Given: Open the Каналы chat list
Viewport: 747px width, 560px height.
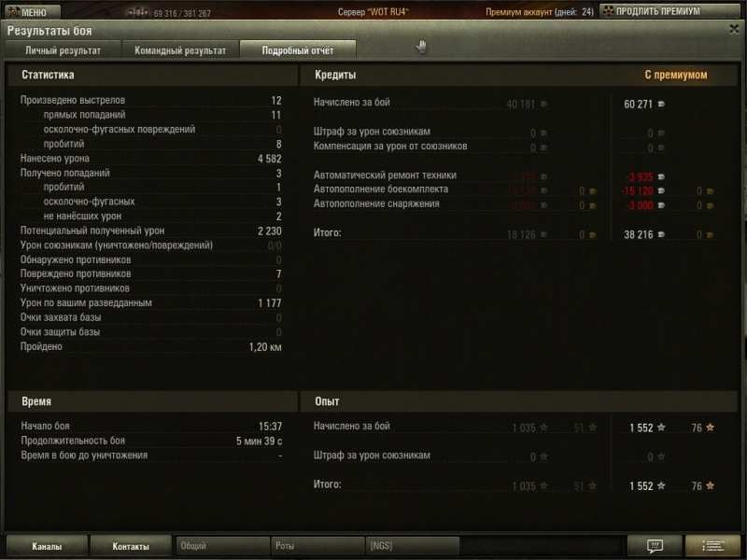Looking at the screenshot, I should click(x=47, y=546).
